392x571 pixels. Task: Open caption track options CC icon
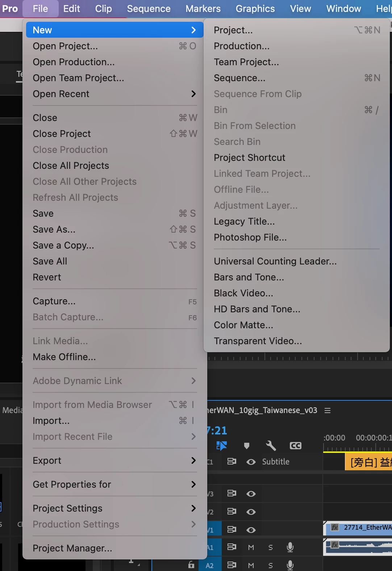coord(296,446)
